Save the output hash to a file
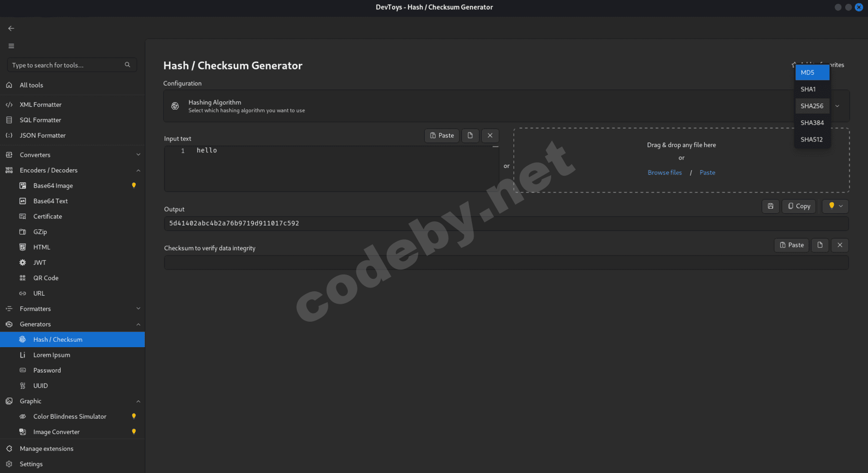Viewport: 868px width, 473px height. [x=770, y=206]
